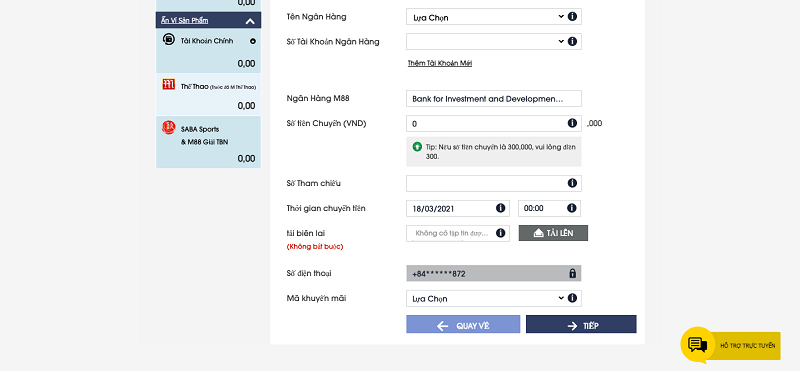800x371 pixels.
Task: Click info icon in Số tiền Chuyển field
Action: click(x=572, y=123)
